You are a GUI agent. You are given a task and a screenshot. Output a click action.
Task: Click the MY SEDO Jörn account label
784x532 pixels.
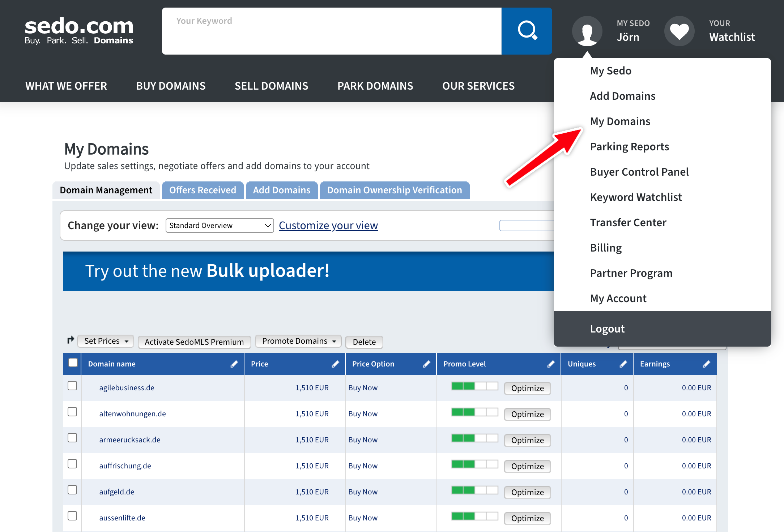[x=633, y=31]
